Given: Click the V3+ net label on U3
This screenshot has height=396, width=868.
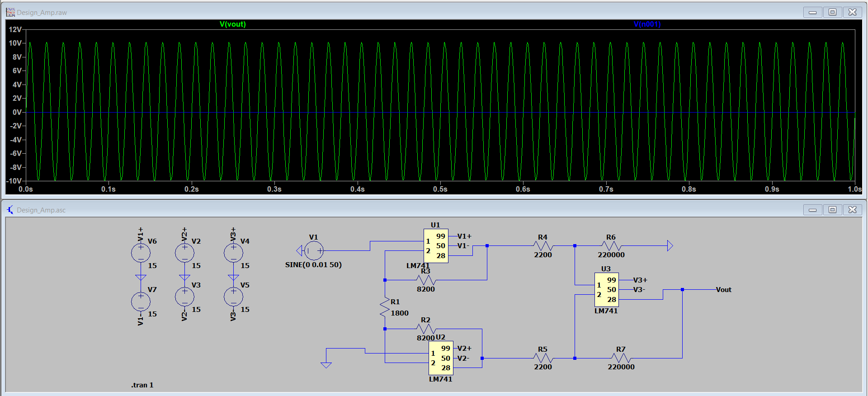Looking at the screenshot, I should pos(640,280).
